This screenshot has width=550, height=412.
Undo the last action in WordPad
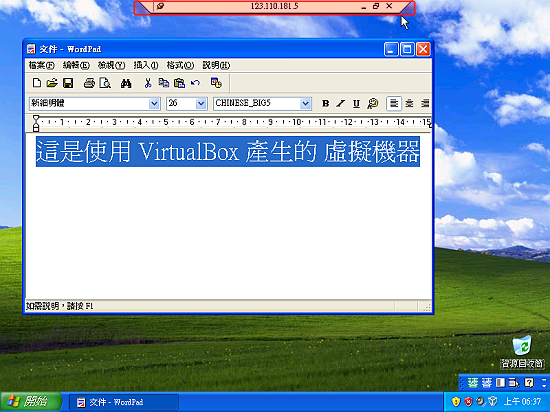pyautogui.click(x=195, y=83)
